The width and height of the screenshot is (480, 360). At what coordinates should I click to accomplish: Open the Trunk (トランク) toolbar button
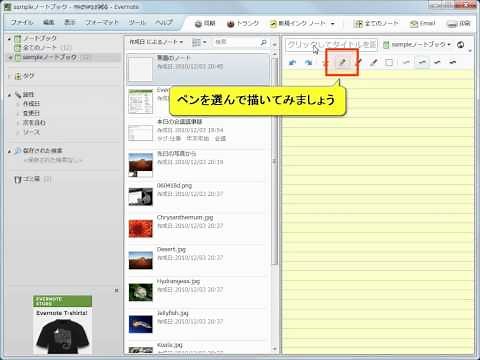point(243,23)
